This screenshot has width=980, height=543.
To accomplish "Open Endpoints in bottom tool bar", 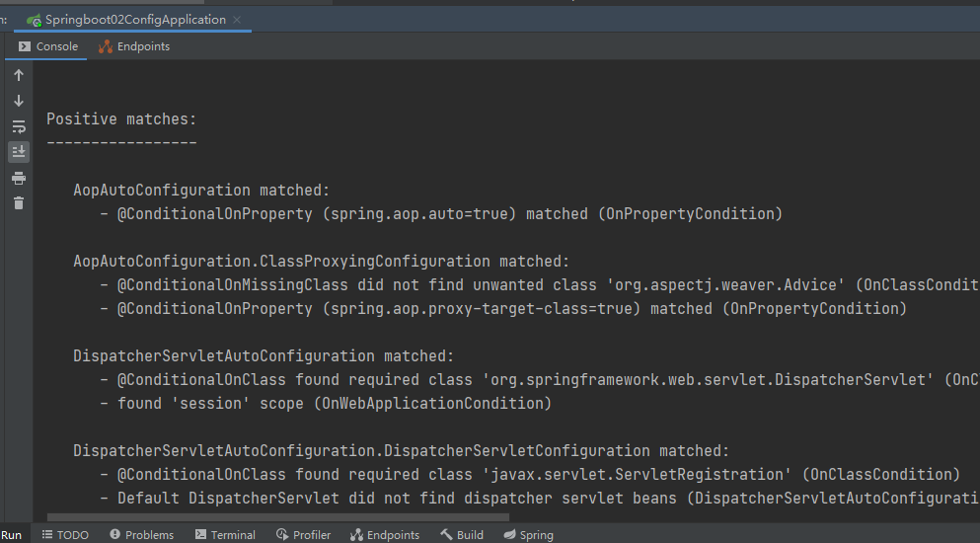I will (x=385, y=535).
